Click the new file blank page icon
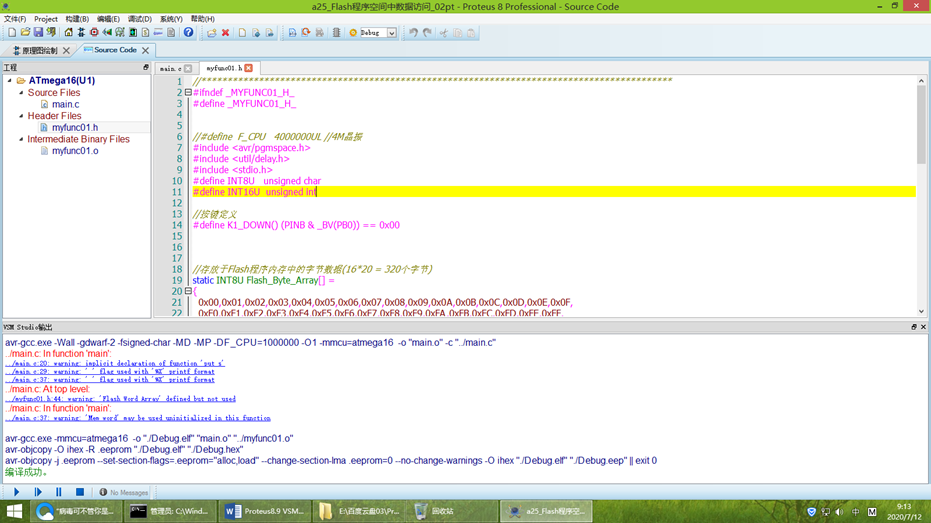The width and height of the screenshot is (931, 523). point(242,33)
